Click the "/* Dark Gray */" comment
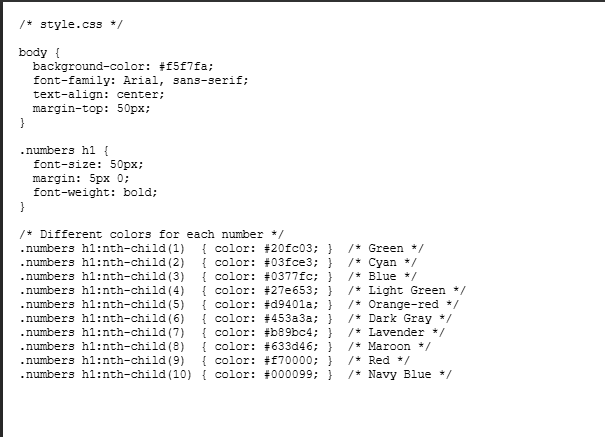The width and height of the screenshot is (605, 437). (401, 318)
